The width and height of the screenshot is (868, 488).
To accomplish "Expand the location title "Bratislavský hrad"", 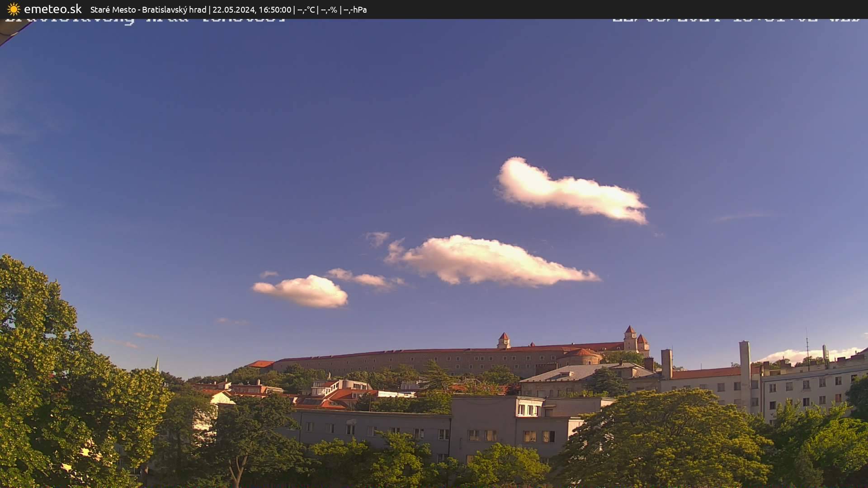I will [175, 9].
